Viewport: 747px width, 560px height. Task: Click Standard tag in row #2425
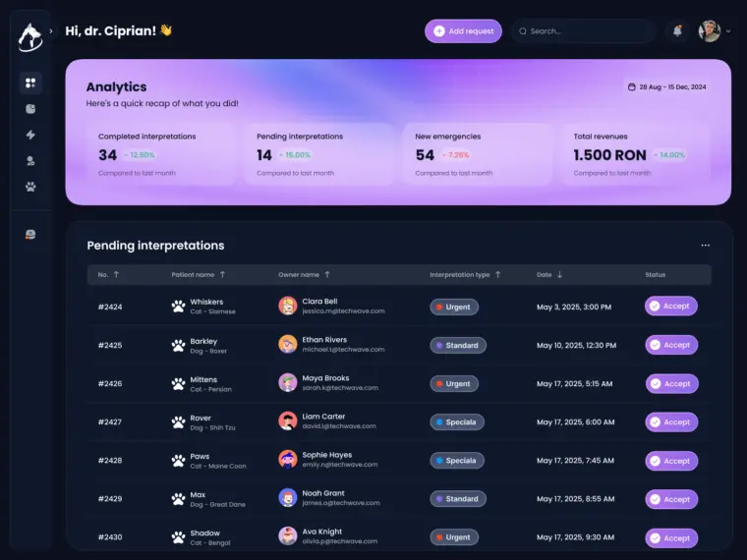(458, 345)
